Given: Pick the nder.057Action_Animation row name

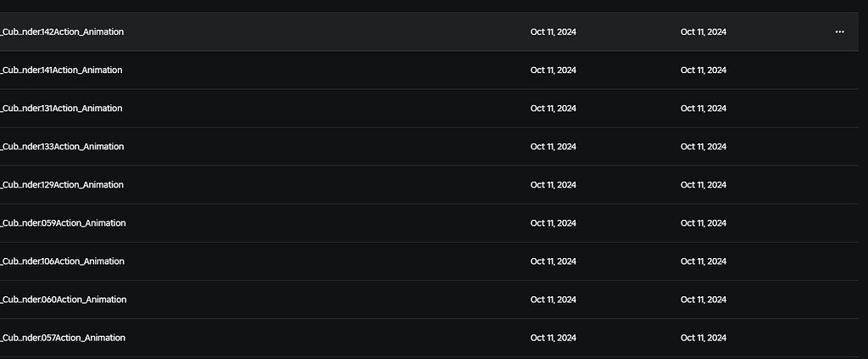Looking at the screenshot, I should coord(64,338).
